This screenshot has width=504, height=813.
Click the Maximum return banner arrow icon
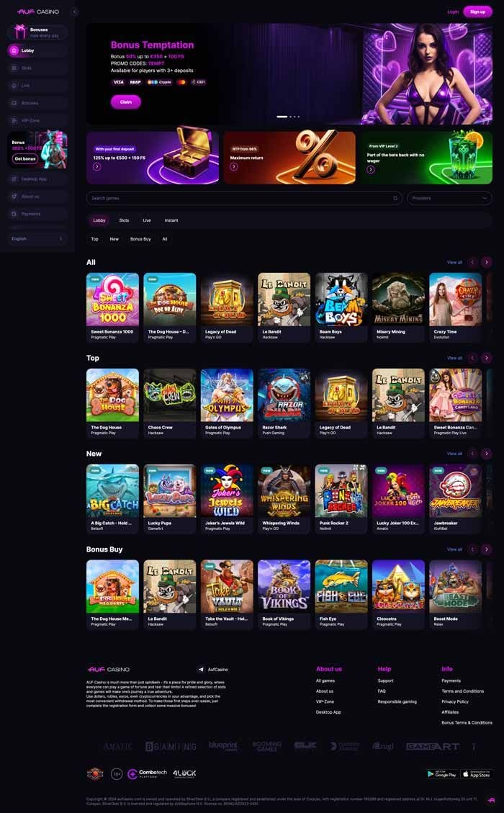(234, 167)
